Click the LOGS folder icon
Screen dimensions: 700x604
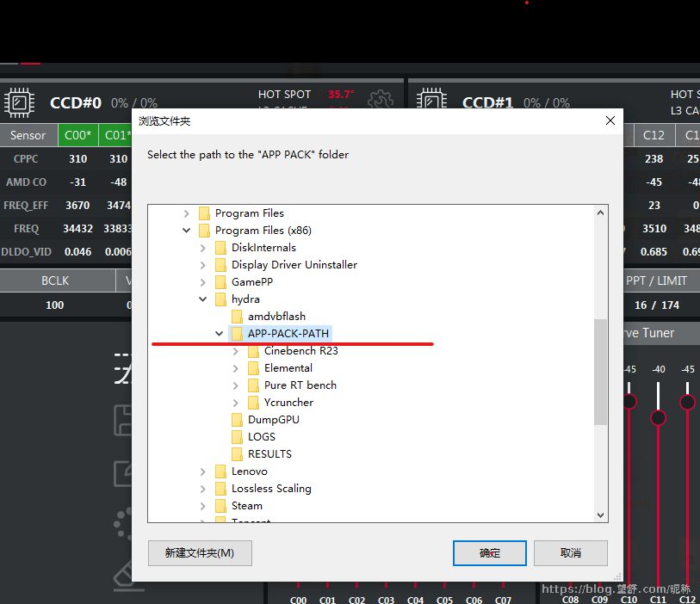coord(237,437)
